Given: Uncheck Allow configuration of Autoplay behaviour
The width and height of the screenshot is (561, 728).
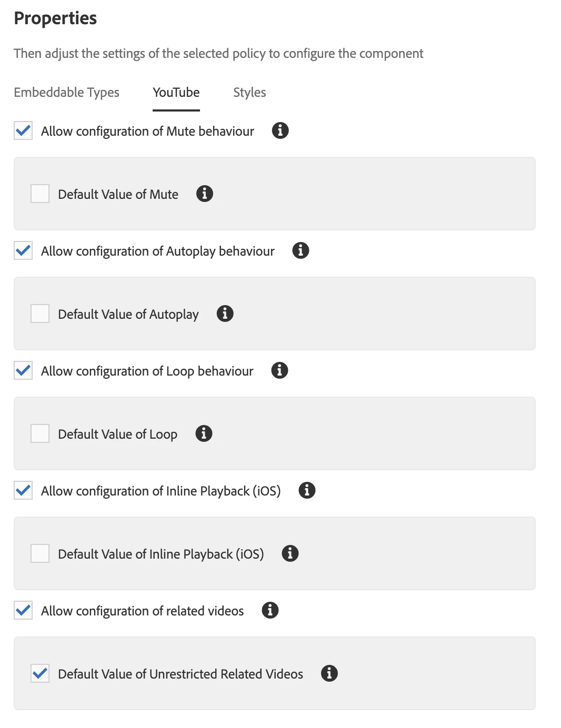Looking at the screenshot, I should pos(23,250).
